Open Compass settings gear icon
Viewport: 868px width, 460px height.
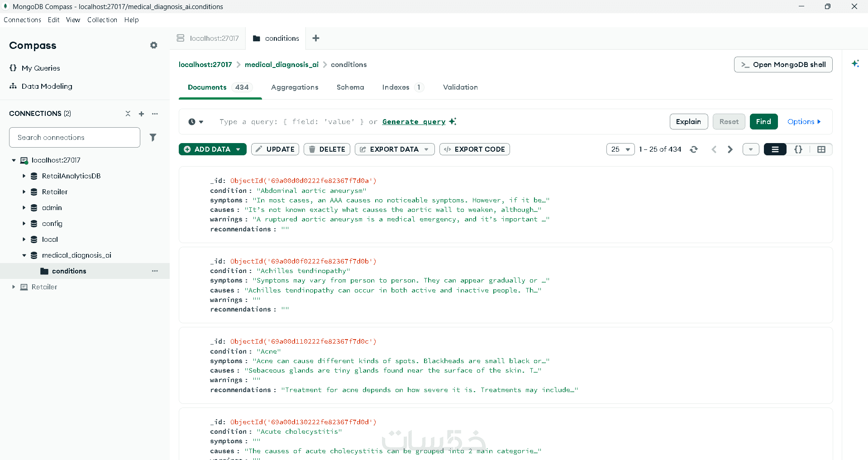coord(154,45)
